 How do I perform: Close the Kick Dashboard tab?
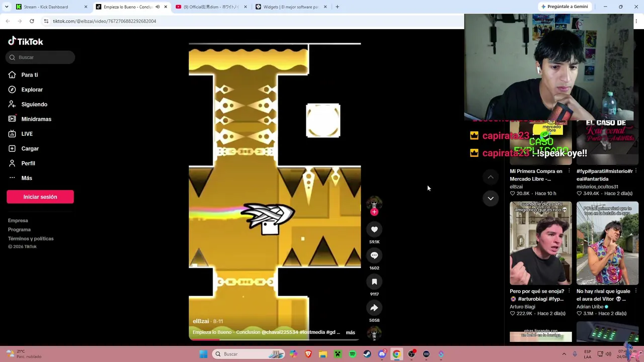[x=86, y=7]
